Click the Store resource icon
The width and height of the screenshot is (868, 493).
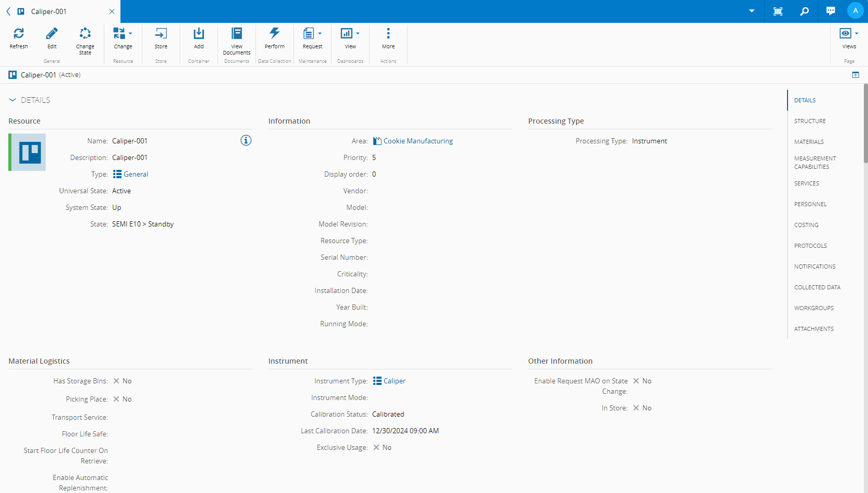click(x=161, y=34)
